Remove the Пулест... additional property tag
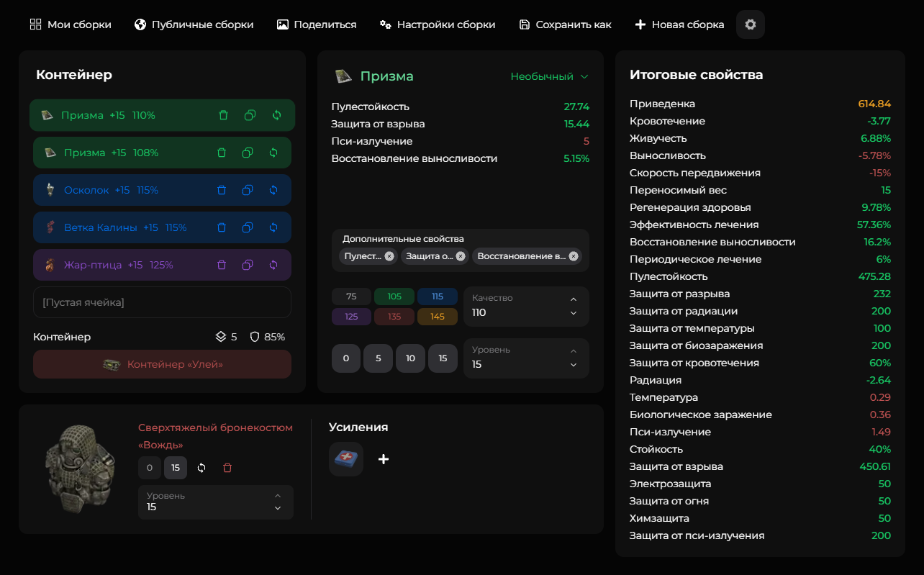Image resolution: width=924 pixels, height=575 pixels. coord(389,256)
